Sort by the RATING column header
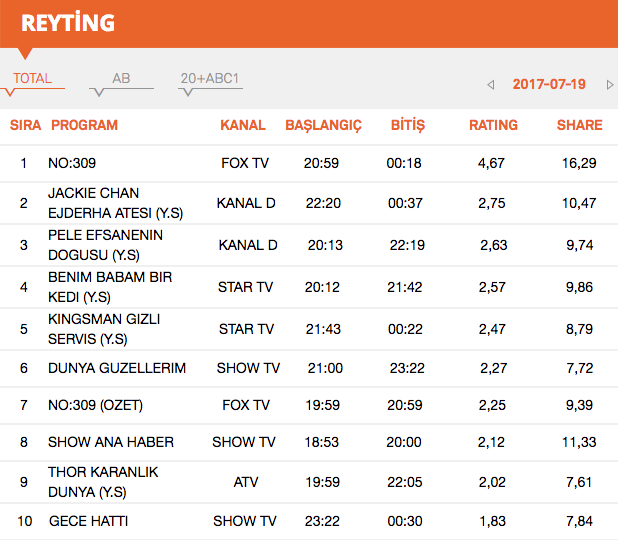Screen dimensions: 618x540 493,125
